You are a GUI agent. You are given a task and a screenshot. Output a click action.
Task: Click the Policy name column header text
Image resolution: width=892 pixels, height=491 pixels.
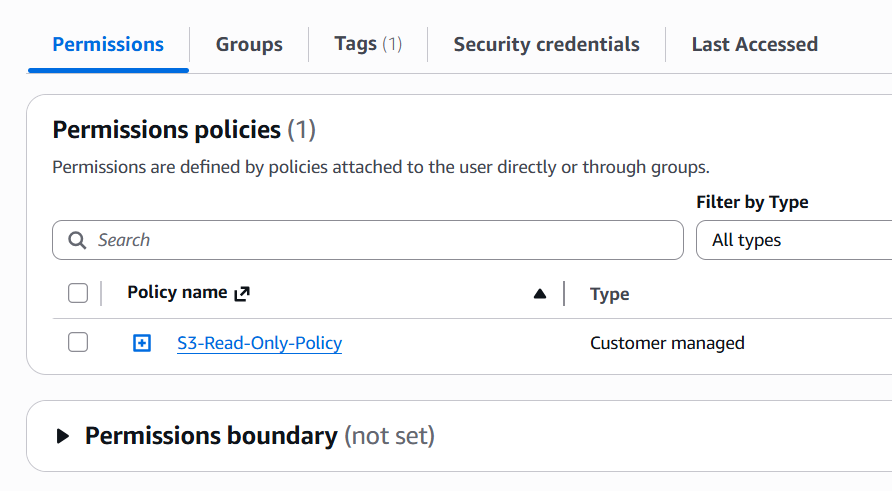coord(177,293)
